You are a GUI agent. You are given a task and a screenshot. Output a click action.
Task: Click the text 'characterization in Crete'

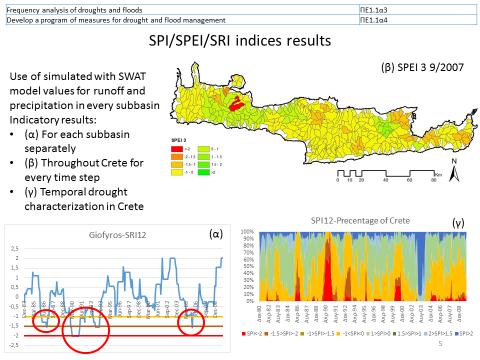point(84,206)
